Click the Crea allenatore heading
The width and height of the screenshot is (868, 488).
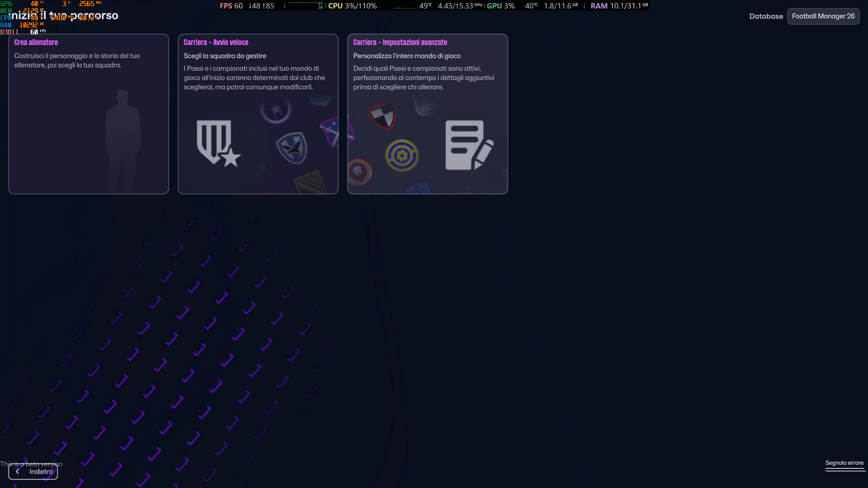coord(36,42)
